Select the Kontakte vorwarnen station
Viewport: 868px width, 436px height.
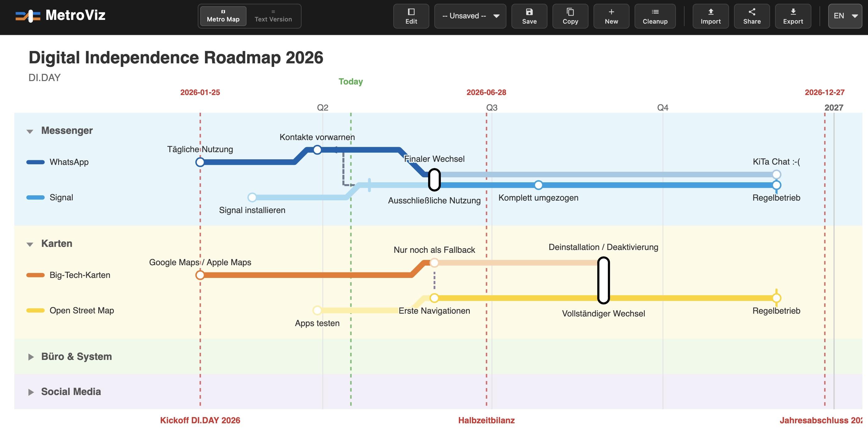pos(317,150)
